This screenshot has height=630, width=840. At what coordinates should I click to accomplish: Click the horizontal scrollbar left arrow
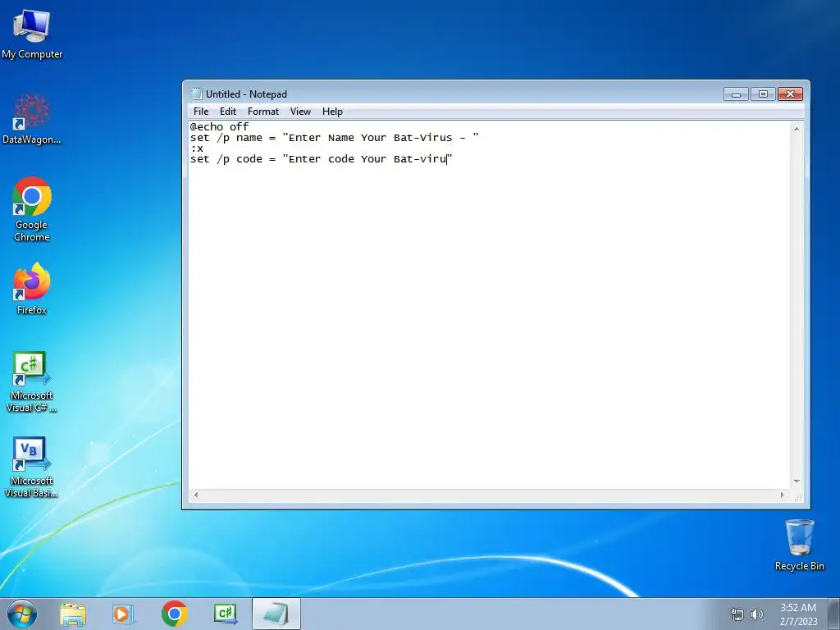coord(196,495)
